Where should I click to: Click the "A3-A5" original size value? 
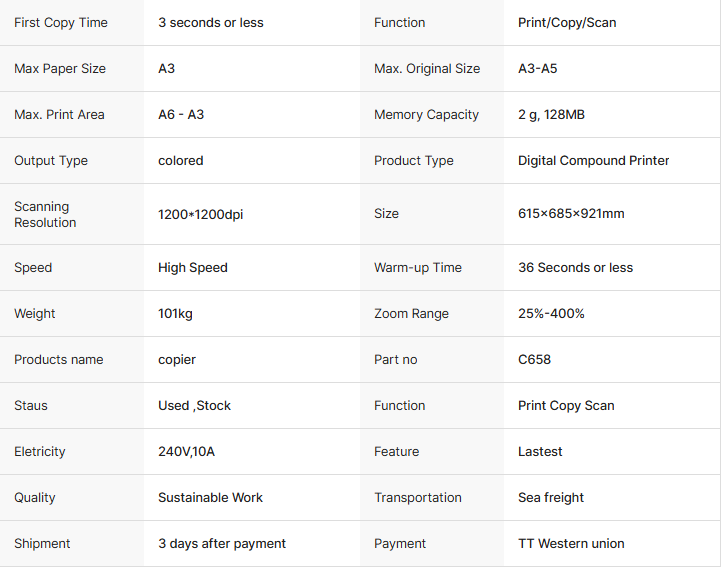(539, 69)
